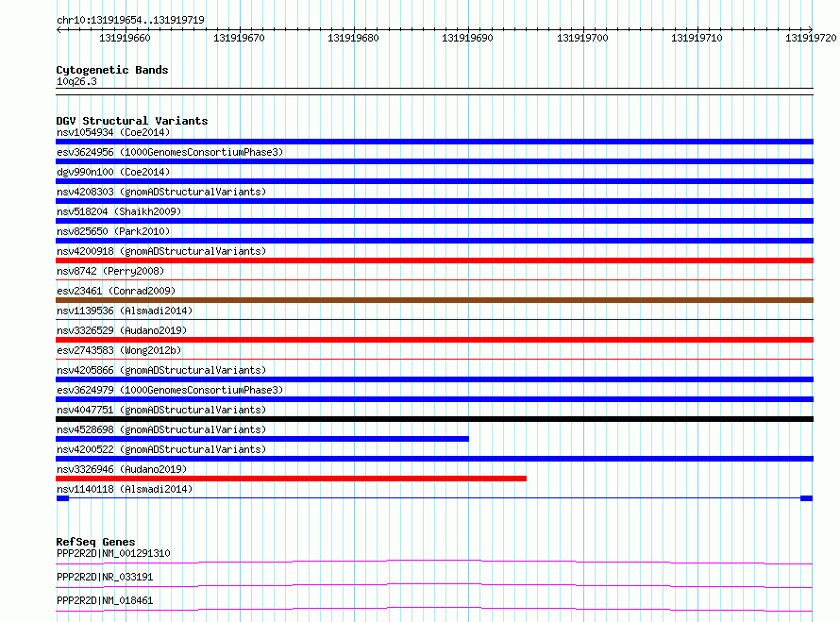Open variant nsv4528698 (gnomADStructuralVariants)
The width and height of the screenshot is (840, 622).
pyautogui.click(x=161, y=429)
